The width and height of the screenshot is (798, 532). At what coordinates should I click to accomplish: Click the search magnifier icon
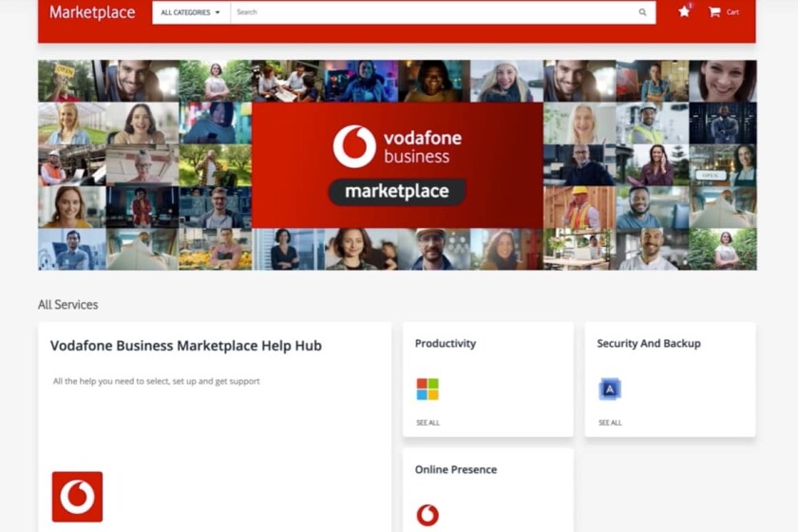tap(643, 12)
